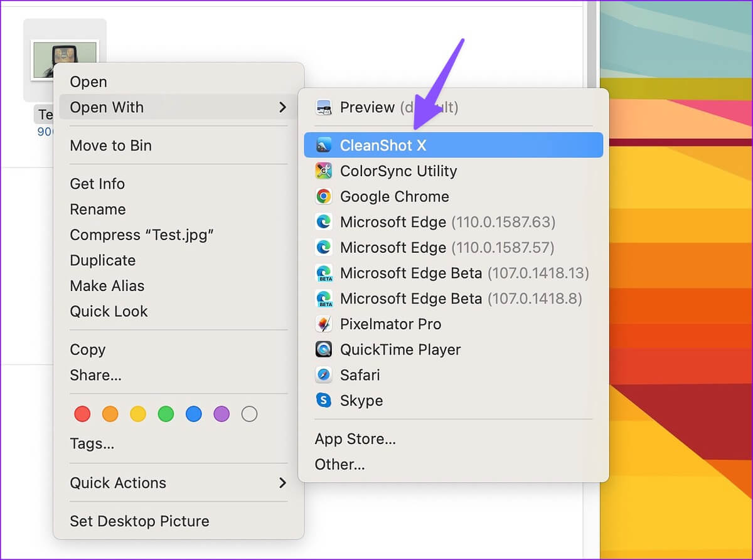753x560 pixels.
Task: Select Get Info from context menu
Action: (97, 184)
